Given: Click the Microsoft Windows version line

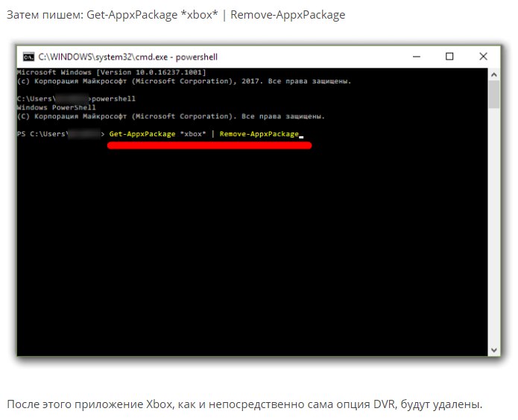Looking at the screenshot, I should [110, 72].
